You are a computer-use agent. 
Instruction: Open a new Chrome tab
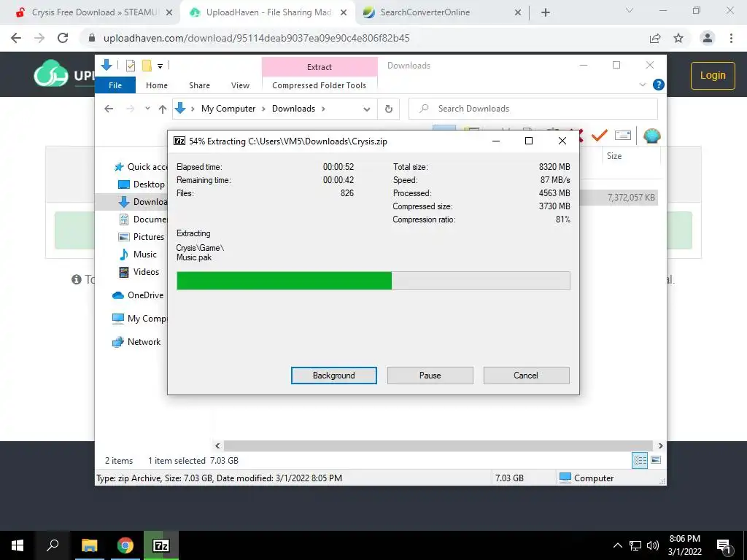[546, 12]
